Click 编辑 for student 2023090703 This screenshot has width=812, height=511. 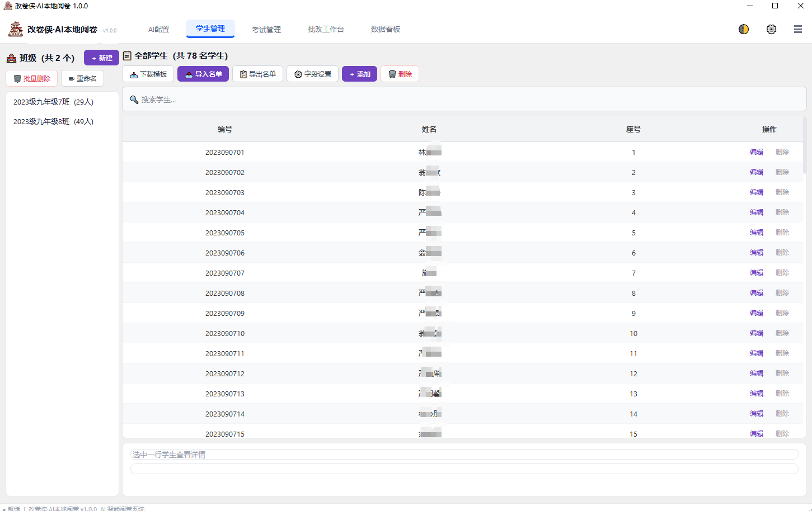(x=757, y=192)
